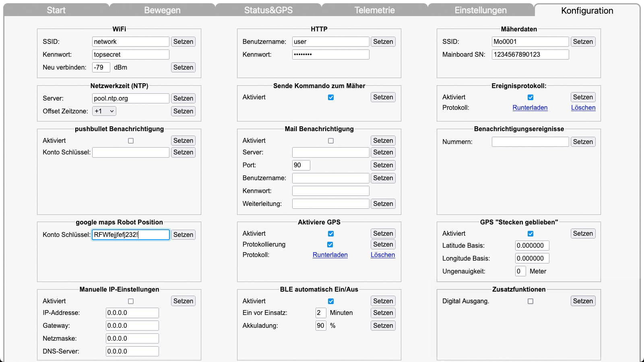Toggle Mail Benachrichtigung Aktiviert checkbox
644x362 pixels.
click(331, 141)
